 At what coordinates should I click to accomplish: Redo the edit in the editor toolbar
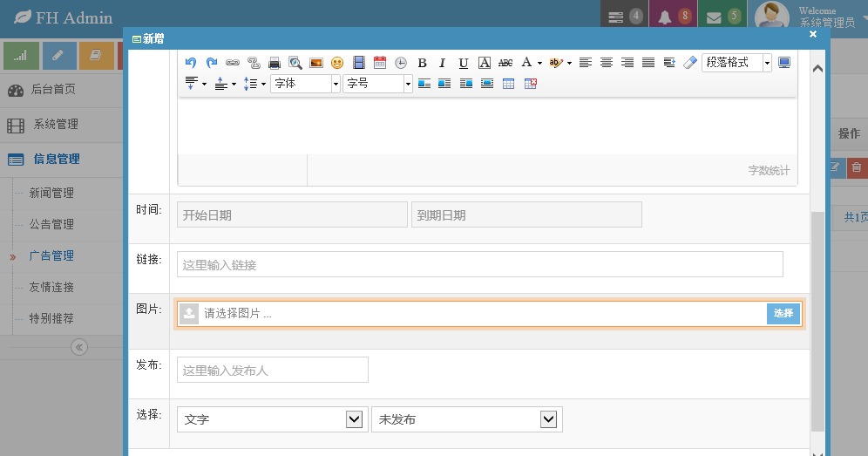(x=212, y=63)
